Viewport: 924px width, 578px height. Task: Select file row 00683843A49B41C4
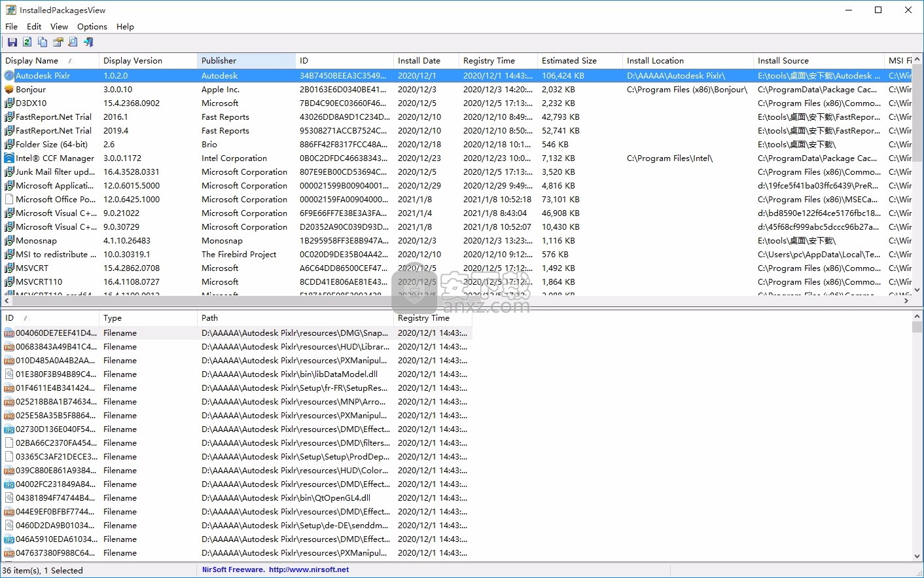coord(236,347)
